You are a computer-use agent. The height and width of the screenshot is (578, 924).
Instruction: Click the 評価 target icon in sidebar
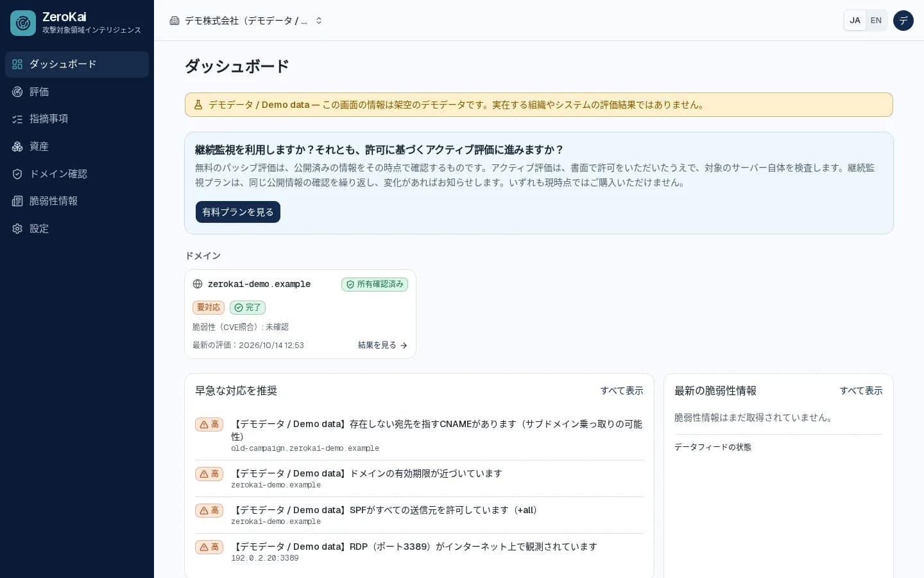pos(17,92)
